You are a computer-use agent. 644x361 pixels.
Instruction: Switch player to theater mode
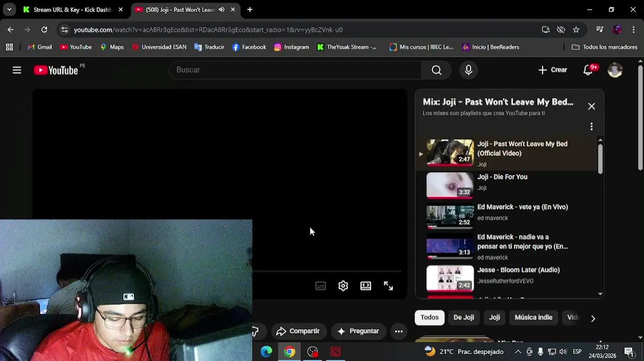tap(366, 286)
